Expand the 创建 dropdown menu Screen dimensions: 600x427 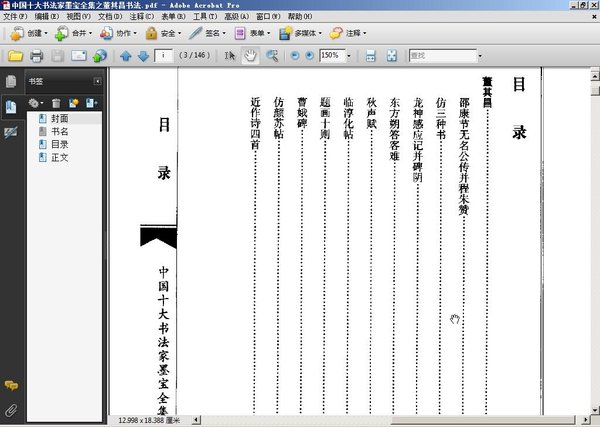pyautogui.click(x=28, y=33)
